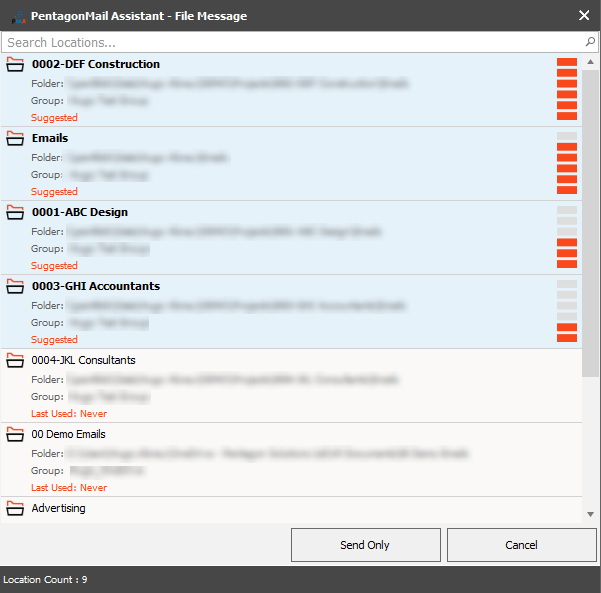Select the 0002-DEF Construction location
Screen dimensions: 601x593
[95, 65]
